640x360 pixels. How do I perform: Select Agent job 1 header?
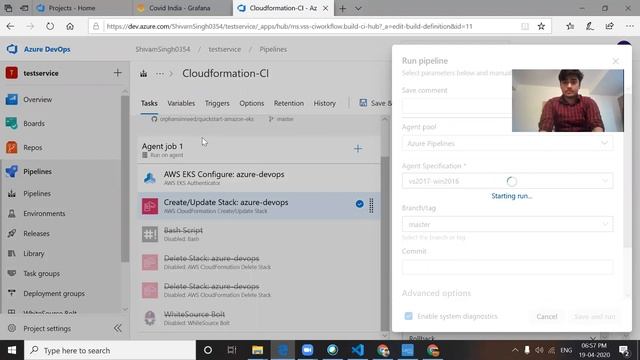pos(259,149)
